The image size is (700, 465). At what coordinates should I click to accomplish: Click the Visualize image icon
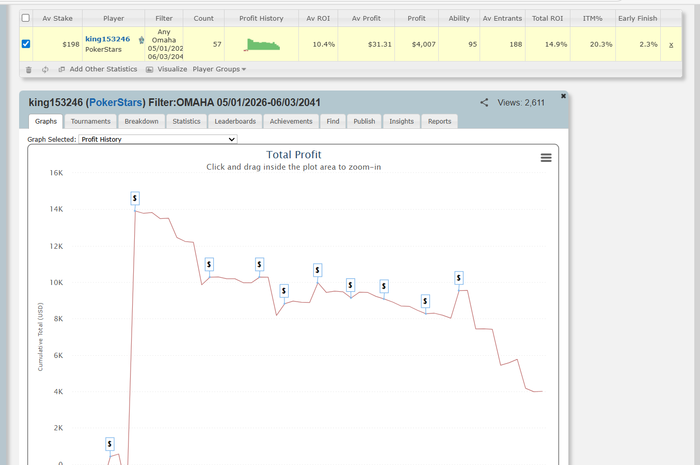coord(150,70)
